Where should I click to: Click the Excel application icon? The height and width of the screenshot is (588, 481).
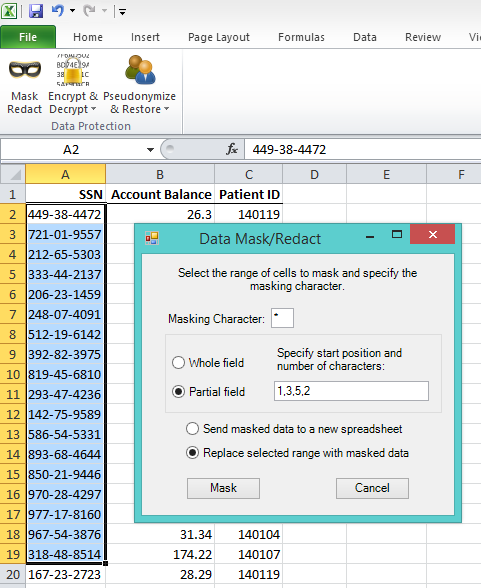coord(9,11)
